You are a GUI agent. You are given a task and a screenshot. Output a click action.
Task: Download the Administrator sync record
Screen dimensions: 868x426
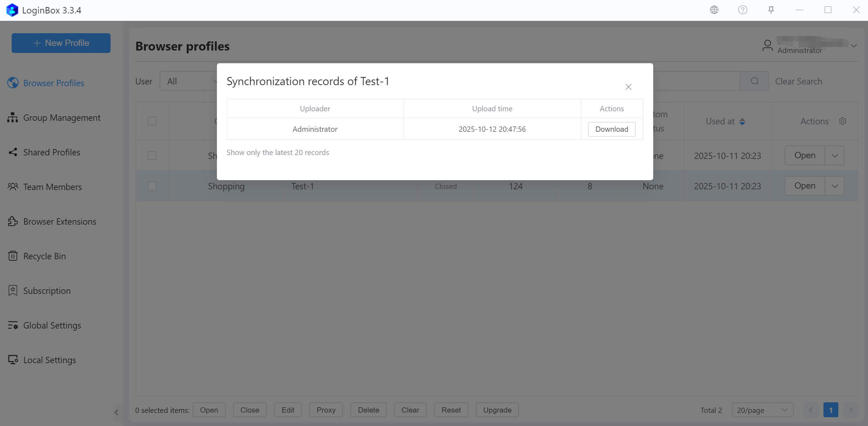612,129
